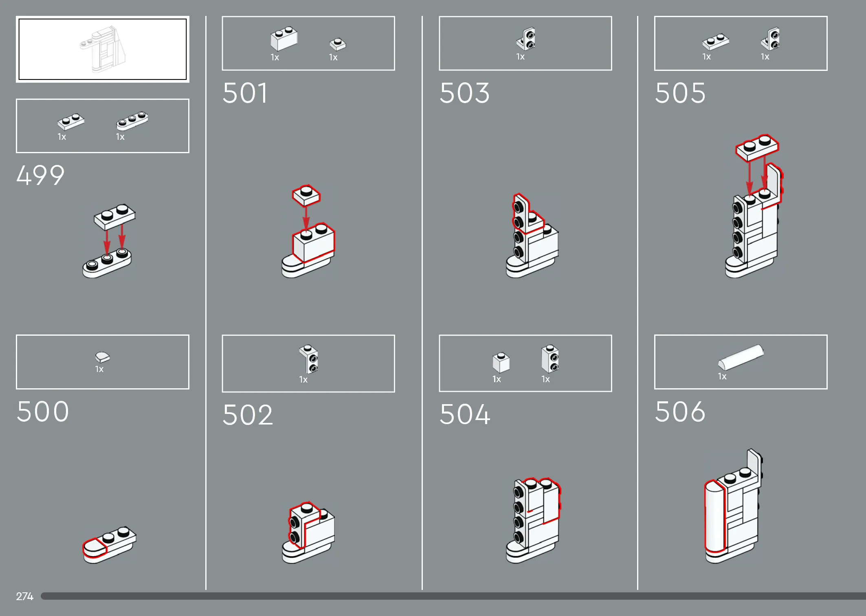The height and width of the screenshot is (616, 866).
Task: Click the step number 503
Action: (464, 93)
